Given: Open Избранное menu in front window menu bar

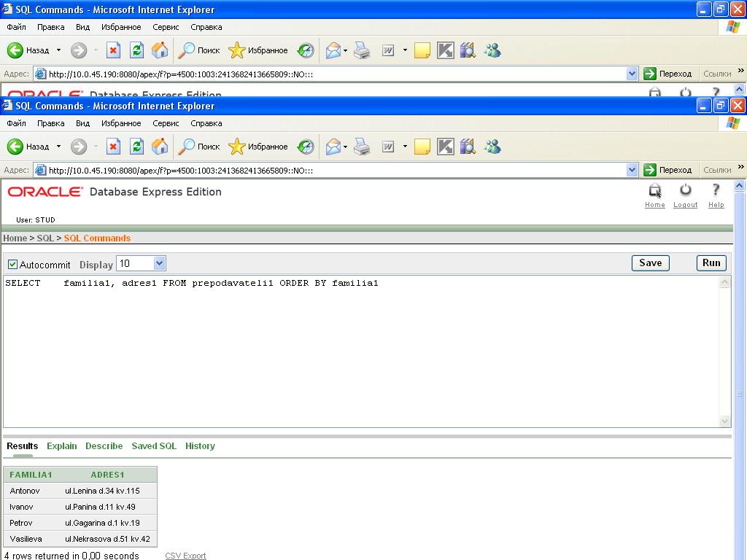Looking at the screenshot, I should (x=121, y=123).
